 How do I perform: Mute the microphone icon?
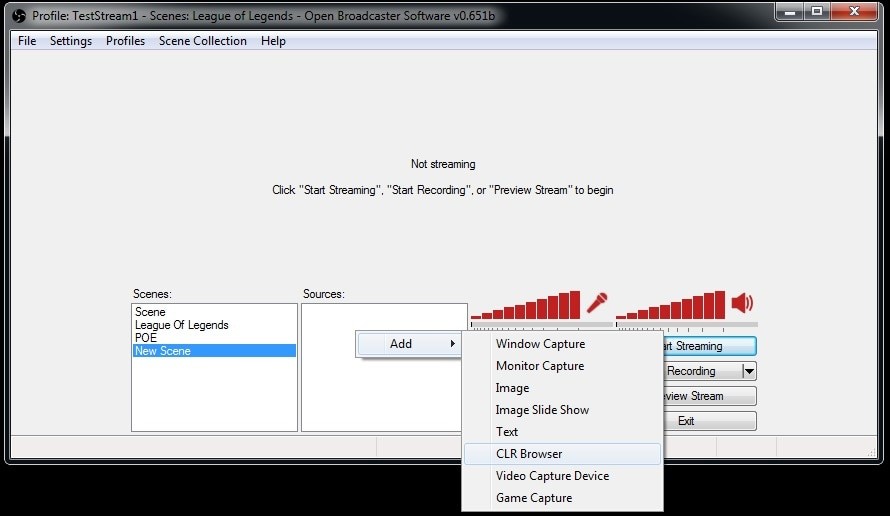[597, 303]
